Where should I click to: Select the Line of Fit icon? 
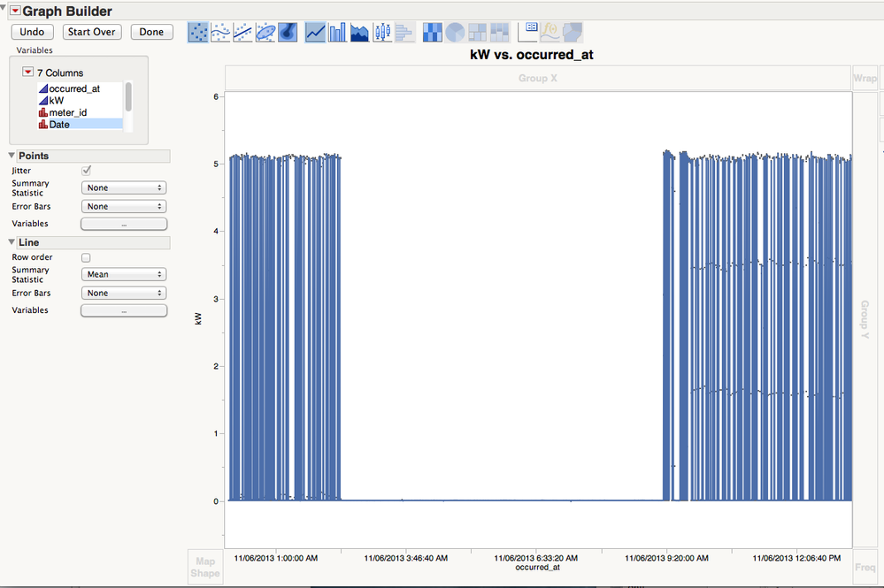pos(243,32)
